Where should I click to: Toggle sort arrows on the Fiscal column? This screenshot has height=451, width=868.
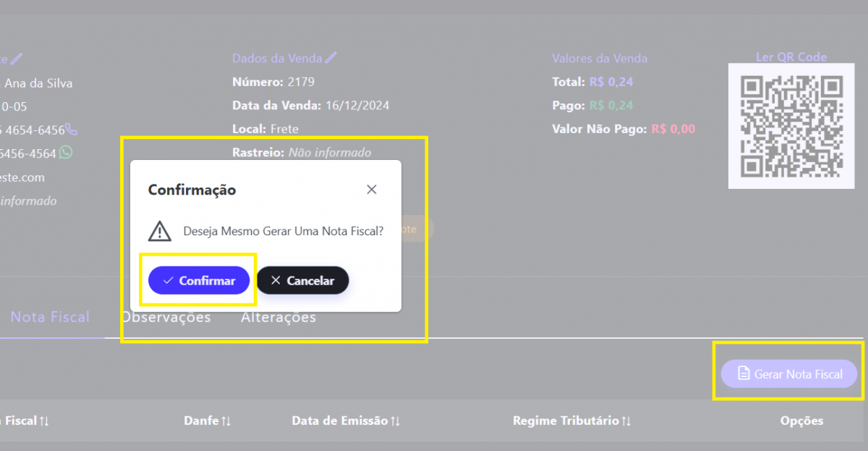[44, 421]
